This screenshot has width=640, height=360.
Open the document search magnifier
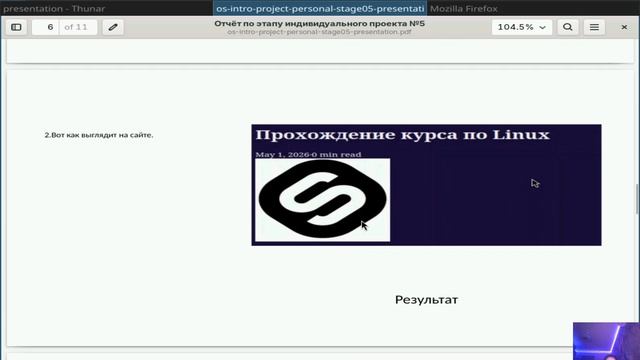(x=567, y=27)
